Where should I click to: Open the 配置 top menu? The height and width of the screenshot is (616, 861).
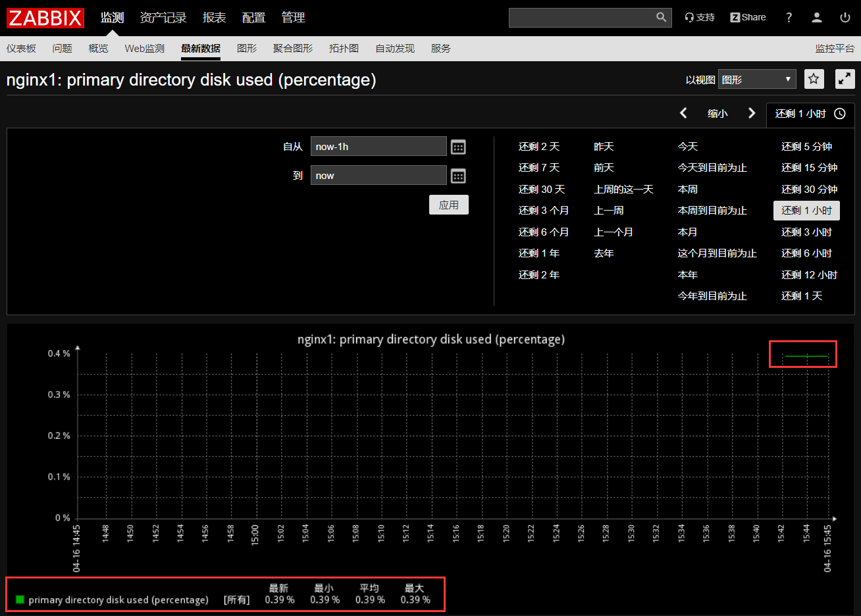coord(253,18)
